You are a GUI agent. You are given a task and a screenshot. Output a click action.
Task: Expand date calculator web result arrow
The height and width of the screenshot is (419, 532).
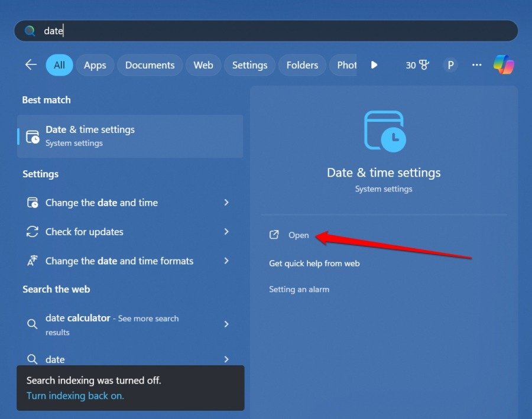pyautogui.click(x=226, y=324)
